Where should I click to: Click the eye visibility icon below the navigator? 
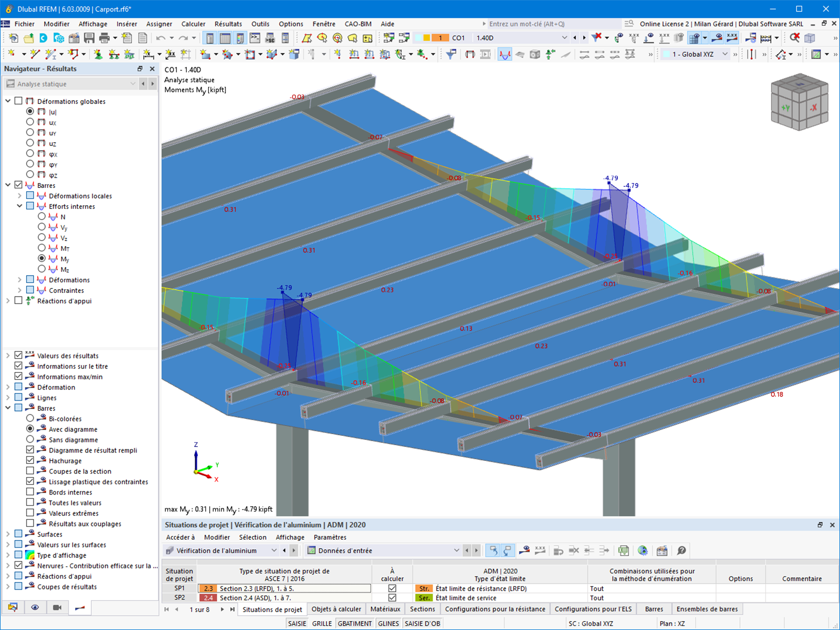click(35, 607)
